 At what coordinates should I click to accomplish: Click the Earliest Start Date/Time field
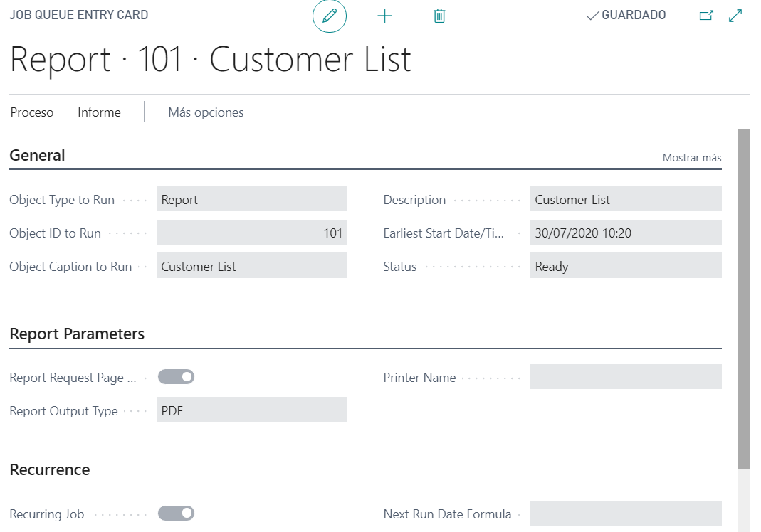coord(625,233)
